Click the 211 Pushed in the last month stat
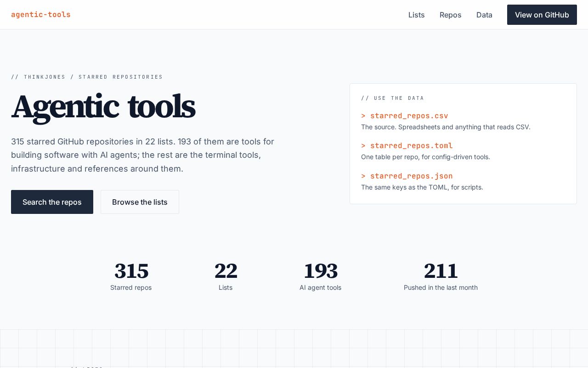588x368 pixels. [441, 276]
